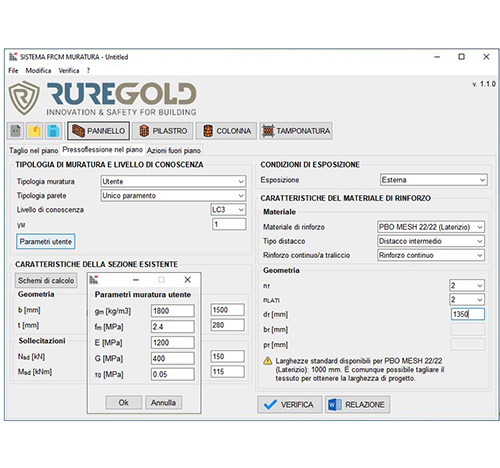
Task: Click the Ruregold shield logo
Action: click(x=24, y=98)
